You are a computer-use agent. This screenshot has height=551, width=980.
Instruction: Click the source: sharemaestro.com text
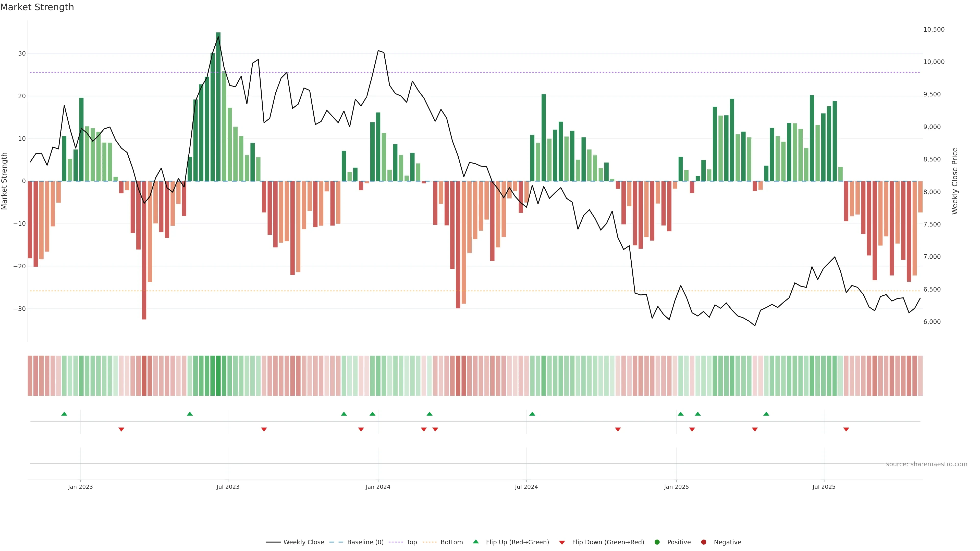[926, 464]
